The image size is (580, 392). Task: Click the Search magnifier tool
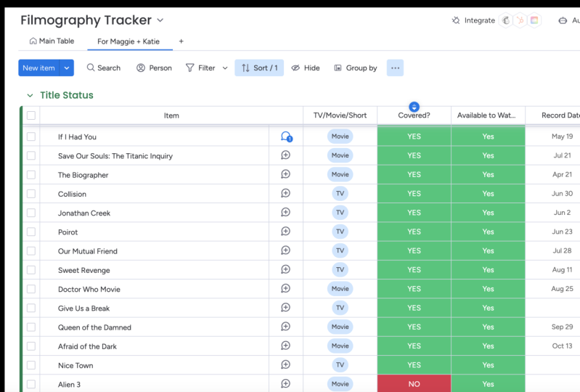point(104,68)
